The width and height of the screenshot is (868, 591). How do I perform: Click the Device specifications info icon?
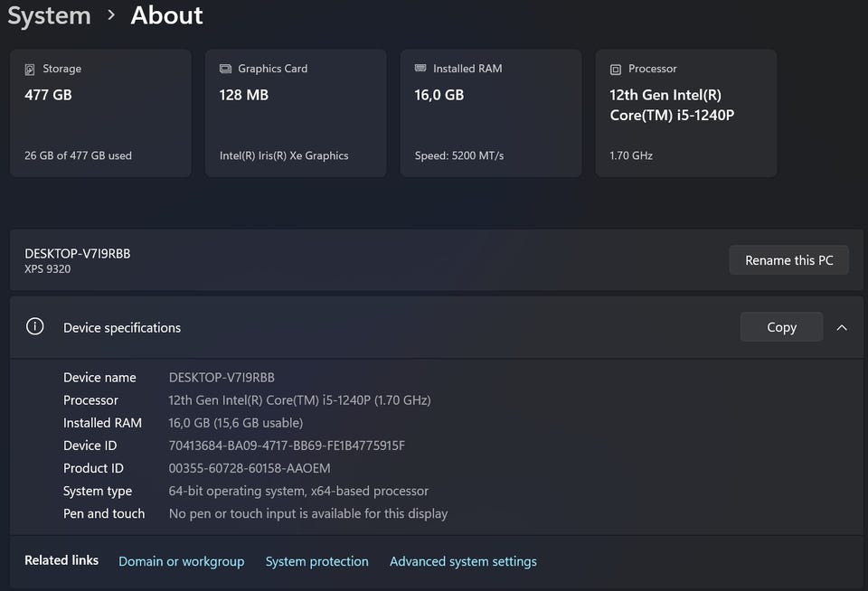click(35, 326)
